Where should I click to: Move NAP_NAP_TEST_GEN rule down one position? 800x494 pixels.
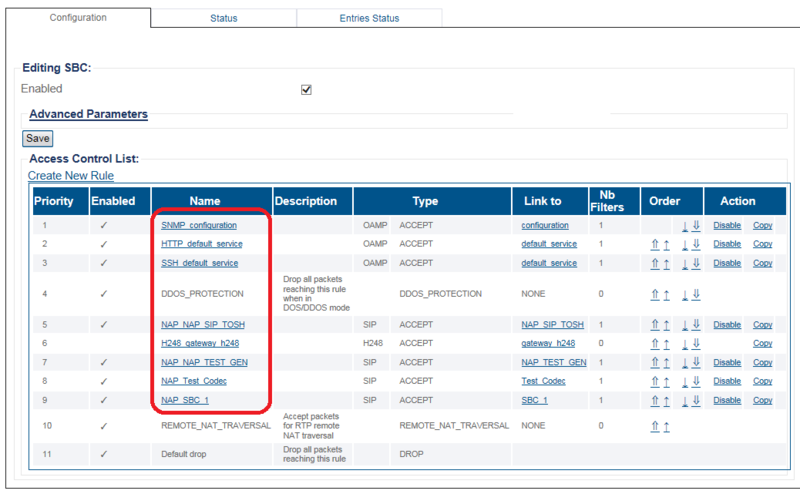click(x=685, y=362)
